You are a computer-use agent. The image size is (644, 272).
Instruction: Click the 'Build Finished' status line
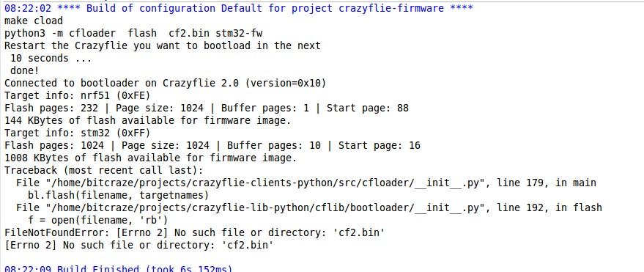point(118,269)
